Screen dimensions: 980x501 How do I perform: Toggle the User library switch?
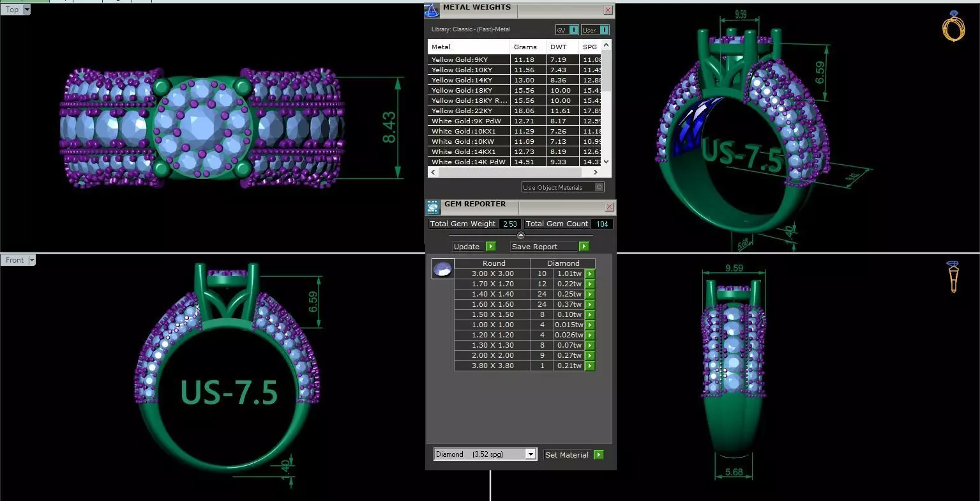[595, 30]
